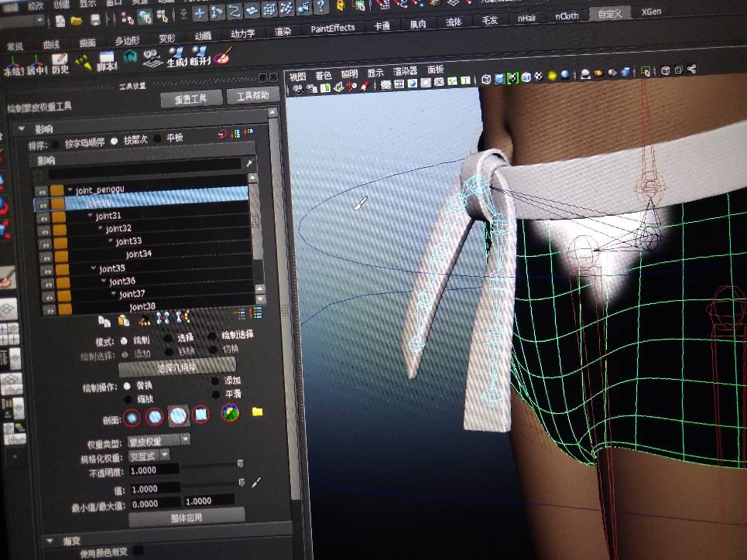Collapse the joint_penggu tree node
This screenshot has width=747, height=560.
(x=70, y=190)
